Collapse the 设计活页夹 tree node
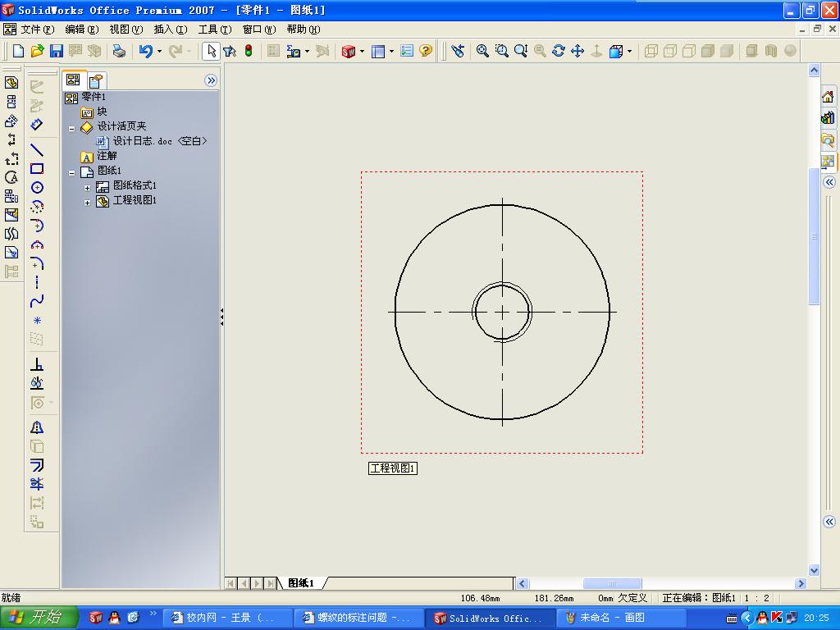This screenshot has width=840, height=630. point(72,129)
